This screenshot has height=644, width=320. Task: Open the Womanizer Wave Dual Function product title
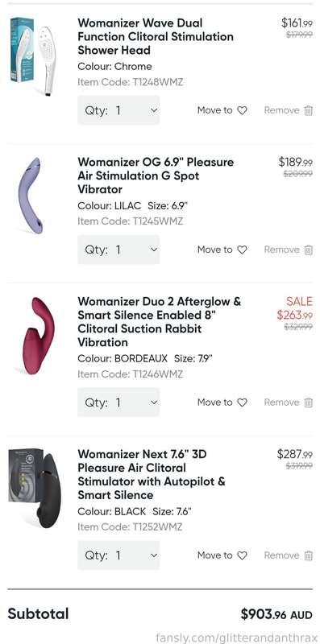[156, 36]
